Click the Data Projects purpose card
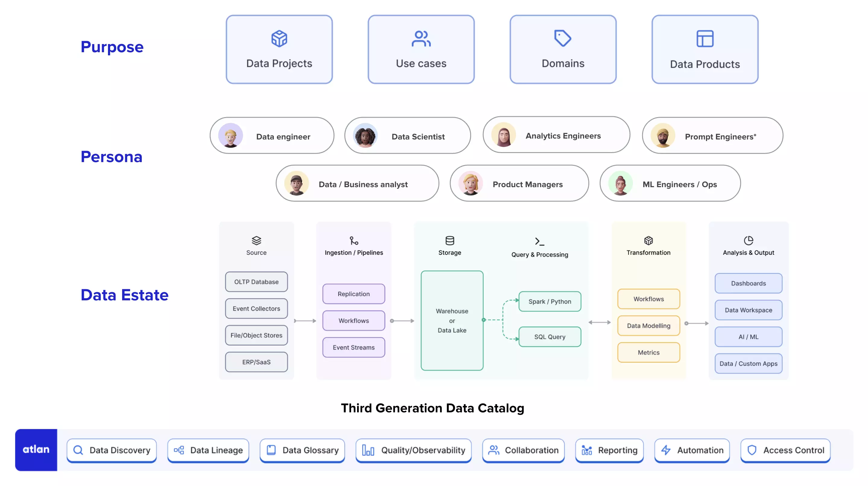Viewport: 868px width, 486px height. point(278,49)
